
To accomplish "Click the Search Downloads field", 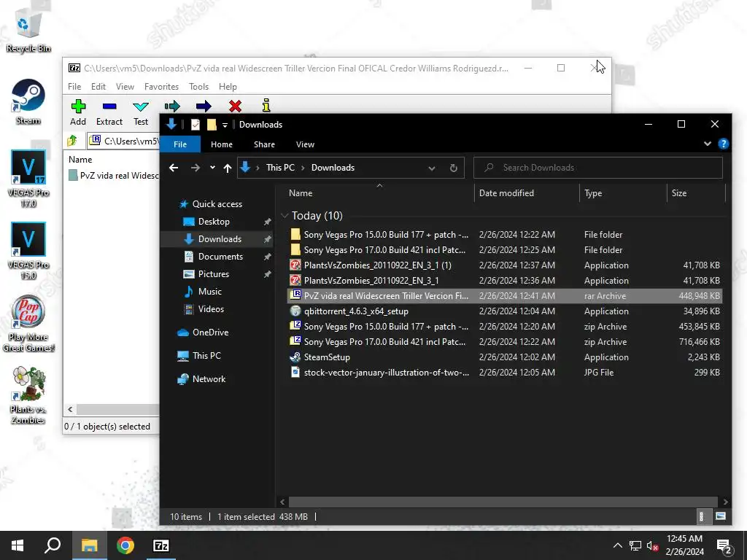I will click(x=598, y=168).
